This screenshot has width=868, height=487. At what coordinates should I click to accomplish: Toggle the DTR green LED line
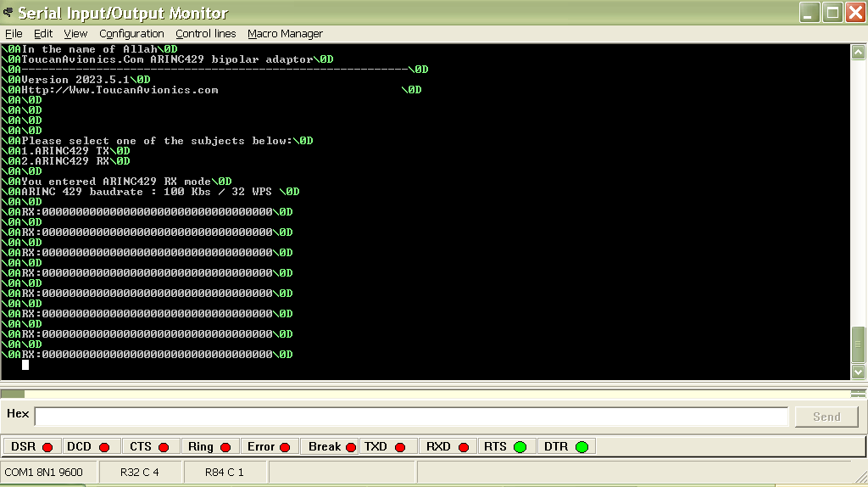coord(566,446)
